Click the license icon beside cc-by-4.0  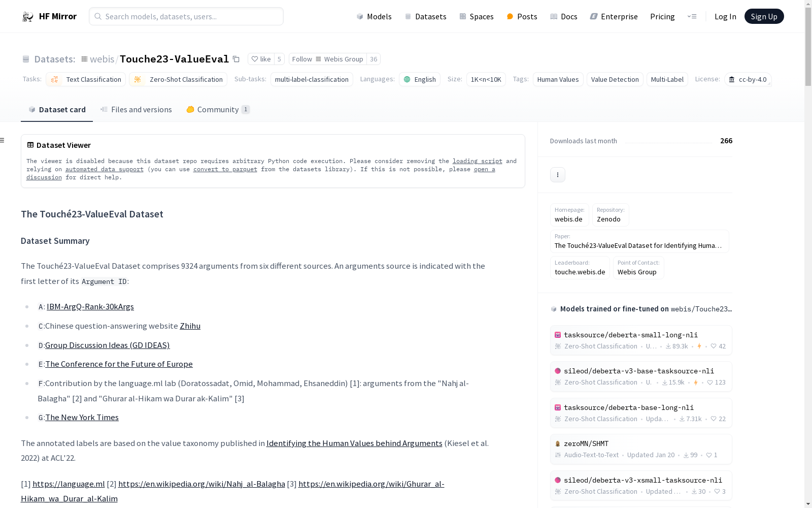point(732,79)
